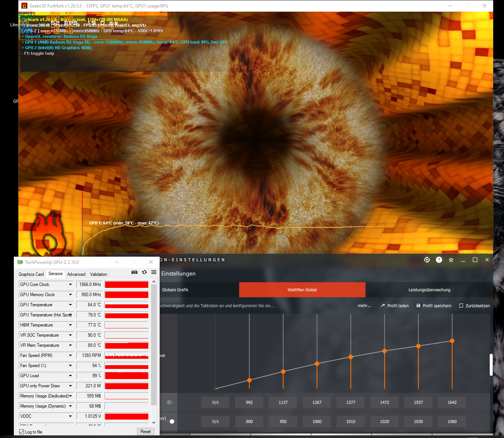Viewport: 504px width, 438px height.
Task: Click the Reset button in GPU-Z
Action: (x=146, y=432)
